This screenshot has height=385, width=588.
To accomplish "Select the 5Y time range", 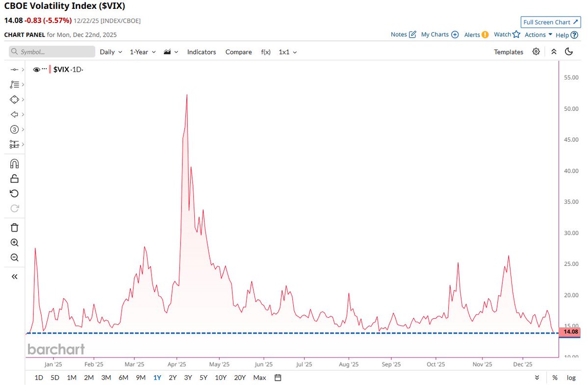I will click(x=204, y=378).
